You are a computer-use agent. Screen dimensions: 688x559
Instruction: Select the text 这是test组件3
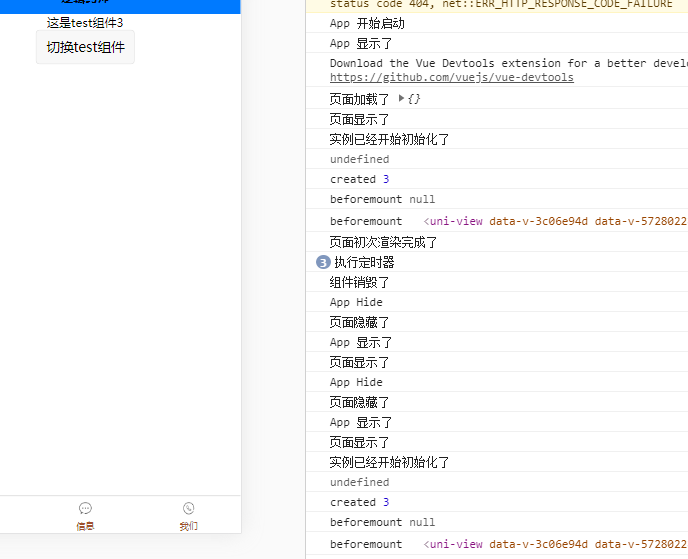coord(85,22)
